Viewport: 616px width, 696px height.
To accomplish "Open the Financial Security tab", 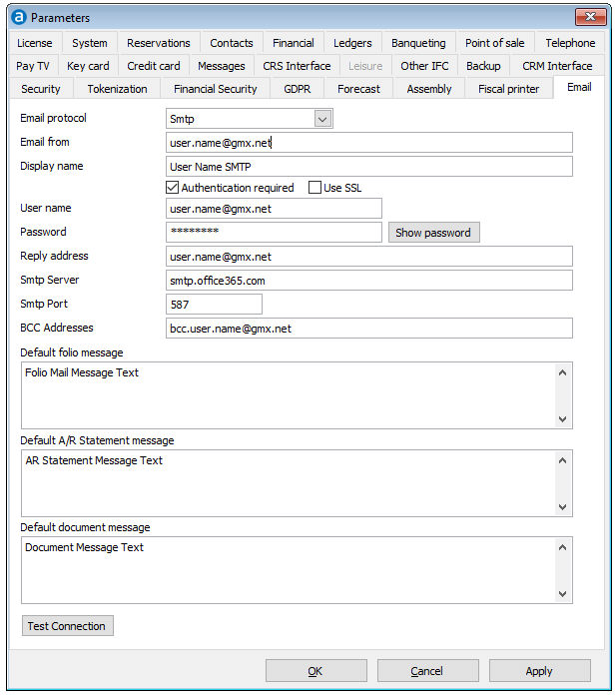I will [x=216, y=89].
